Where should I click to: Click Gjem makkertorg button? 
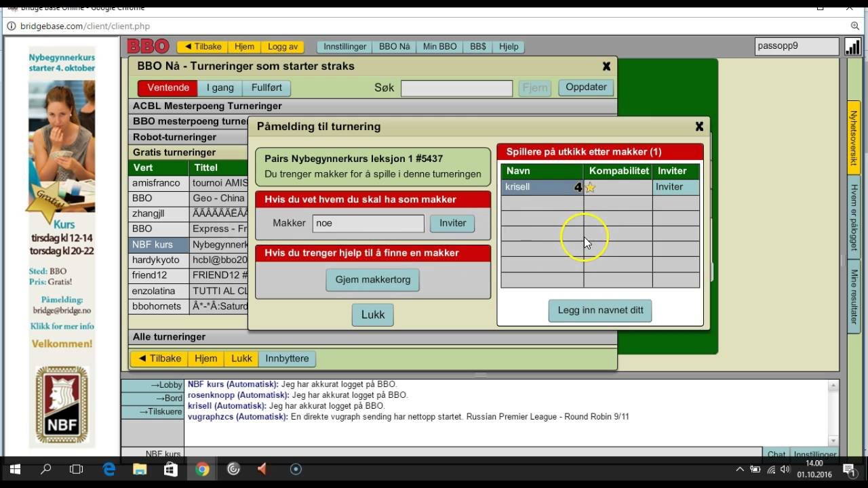coord(373,280)
